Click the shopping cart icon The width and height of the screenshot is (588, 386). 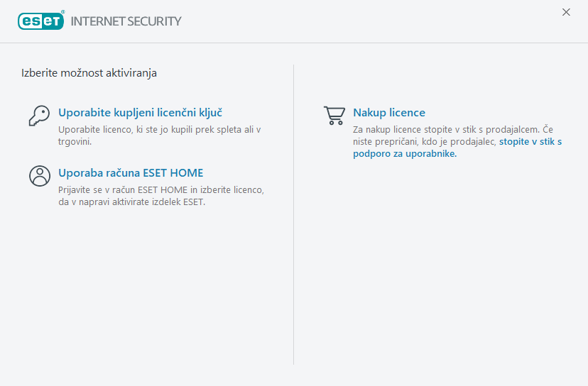334,115
